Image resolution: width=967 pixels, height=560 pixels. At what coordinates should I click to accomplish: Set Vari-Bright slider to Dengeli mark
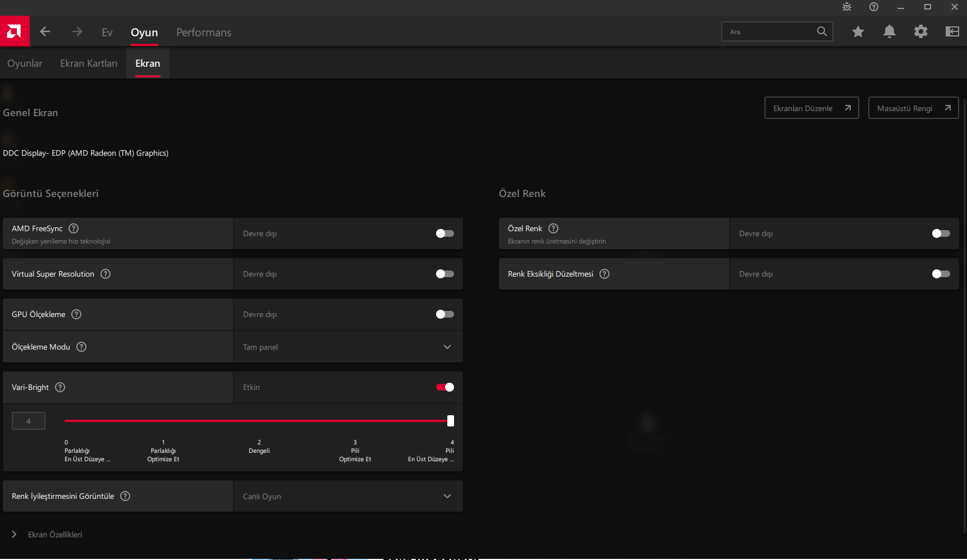[259, 421]
